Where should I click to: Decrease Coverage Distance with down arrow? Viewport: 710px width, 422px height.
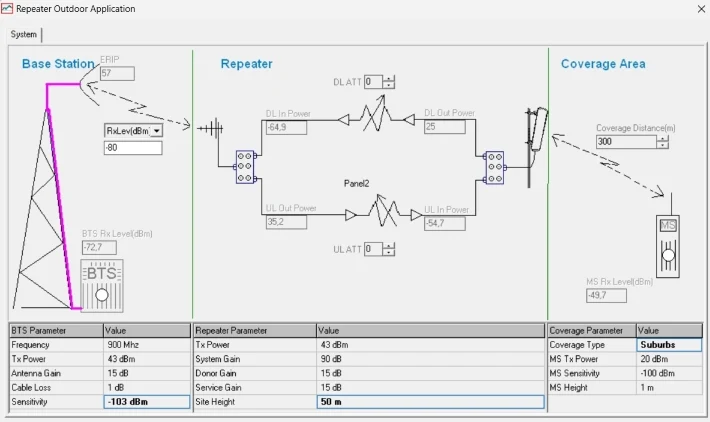click(x=662, y=145)
